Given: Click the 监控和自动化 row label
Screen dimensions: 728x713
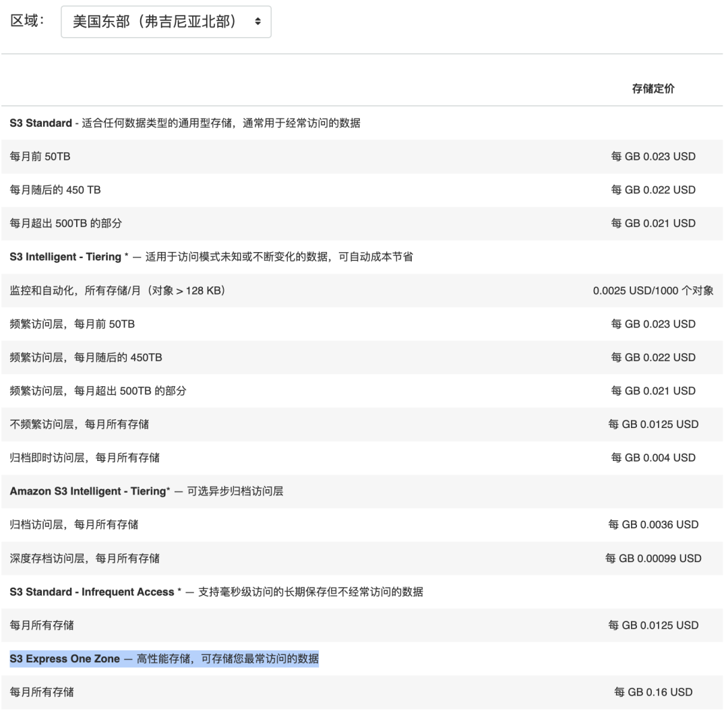Looking at the screenshot, I should pos(117,290).
